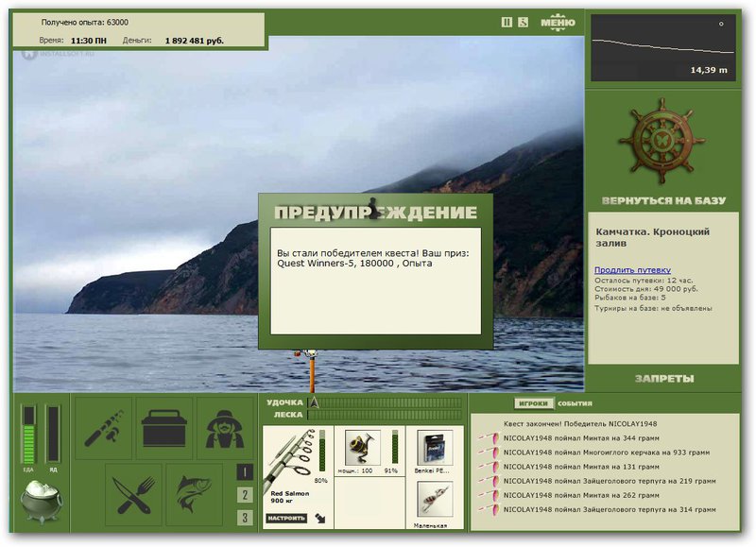Switch to the СОБЫТИЯ tab

[575, 403]
